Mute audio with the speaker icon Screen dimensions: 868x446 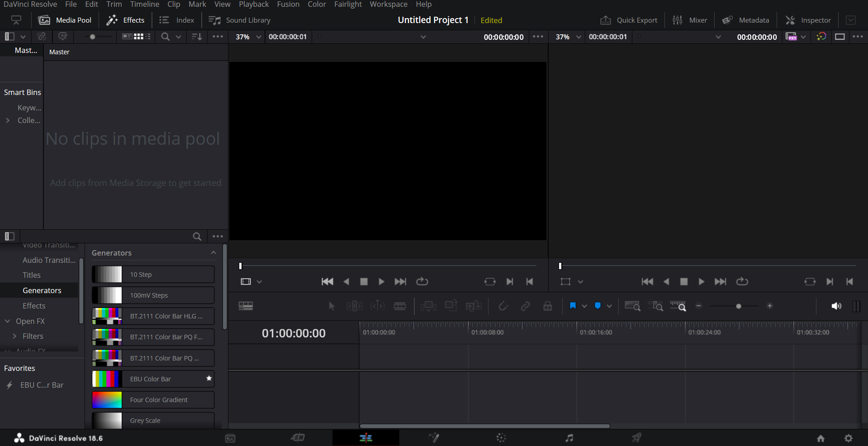[836, 306]
